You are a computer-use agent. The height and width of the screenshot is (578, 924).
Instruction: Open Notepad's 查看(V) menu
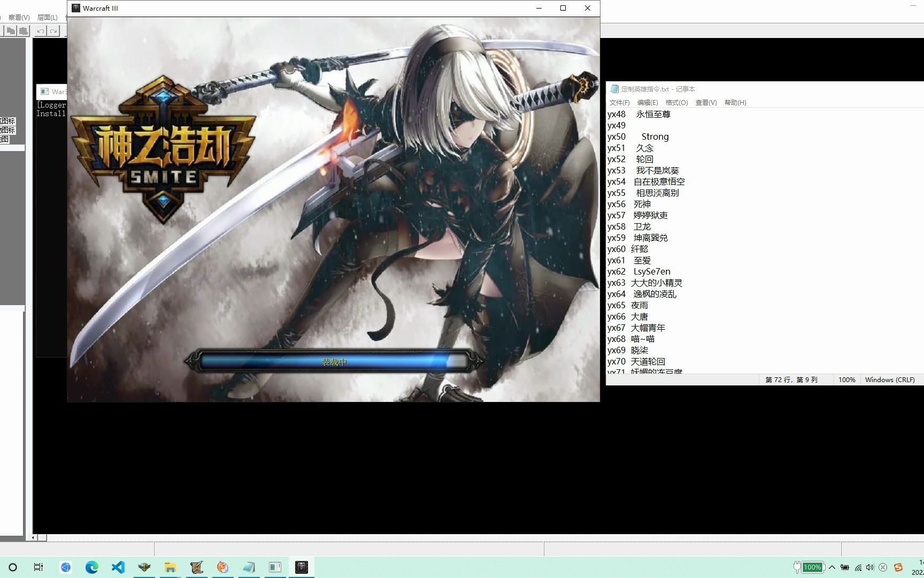706,102
